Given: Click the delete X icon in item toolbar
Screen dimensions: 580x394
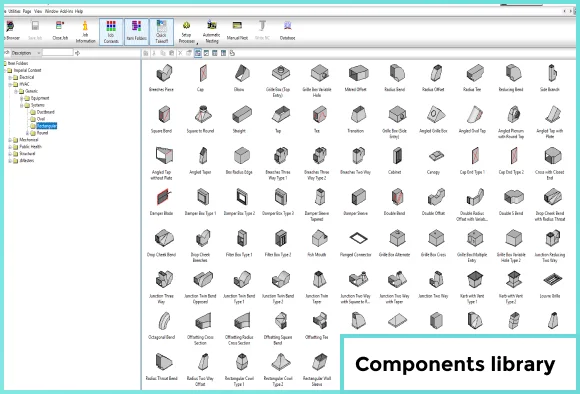Looking at the screenshot, I should tap(180, 53).
